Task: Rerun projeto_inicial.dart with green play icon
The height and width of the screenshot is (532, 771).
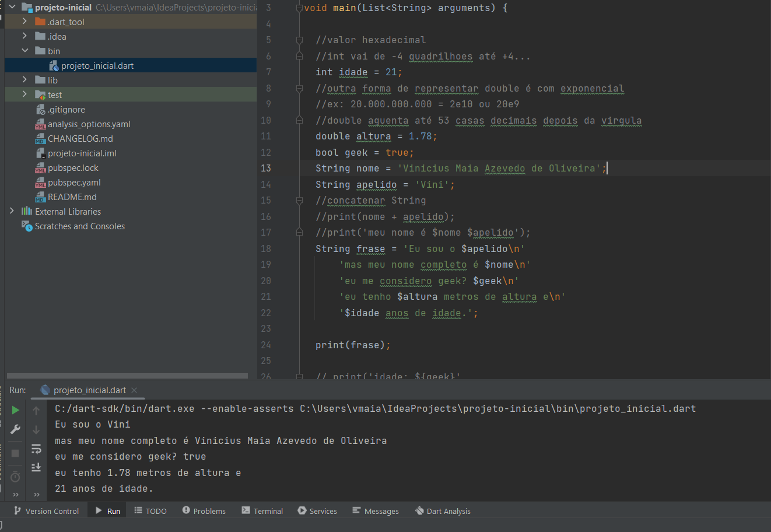Action: point(15,410)
